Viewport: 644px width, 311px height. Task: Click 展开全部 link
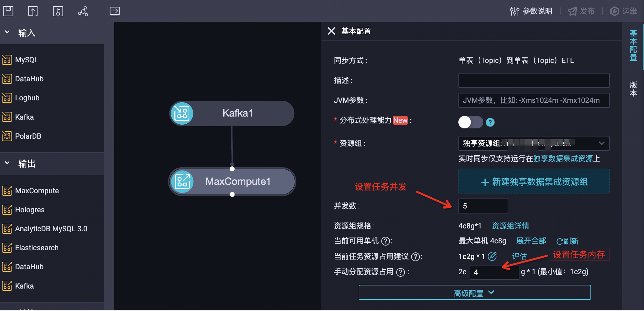(x=531, y=241)
